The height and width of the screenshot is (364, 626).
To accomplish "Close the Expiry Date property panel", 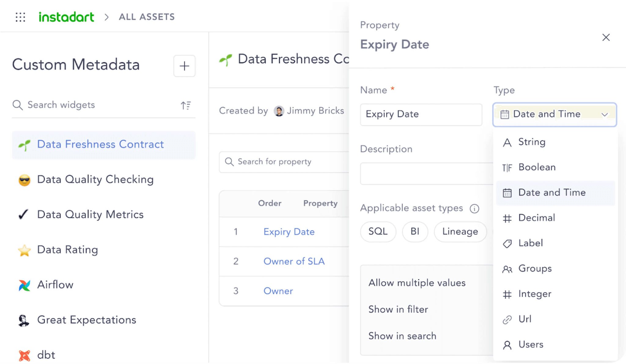I will click(606, 38).
